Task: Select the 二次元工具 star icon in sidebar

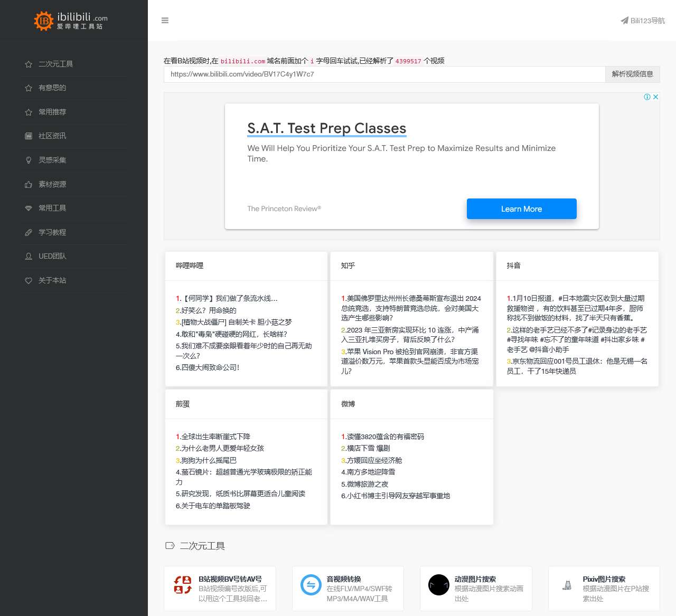Action: [x=28, y=64]
